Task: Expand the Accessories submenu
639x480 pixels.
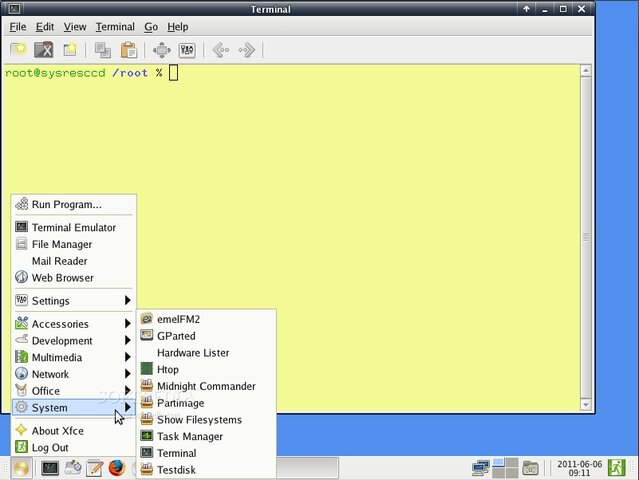Action: (74, 324)
